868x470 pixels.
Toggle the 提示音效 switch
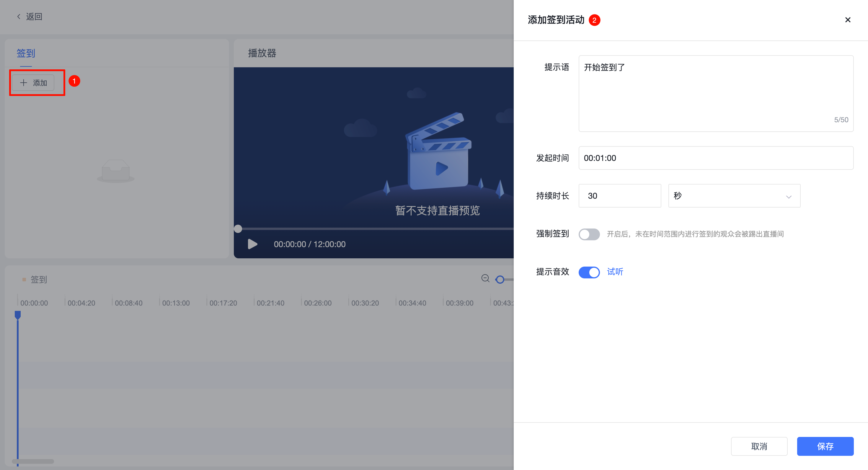pos(589,272)
